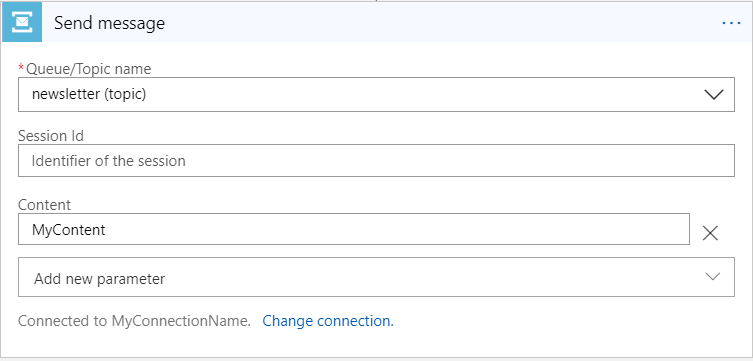Remove the Content parameter with the X
Image resolution: width=753 pixels, height=361 pixels.
710,233
